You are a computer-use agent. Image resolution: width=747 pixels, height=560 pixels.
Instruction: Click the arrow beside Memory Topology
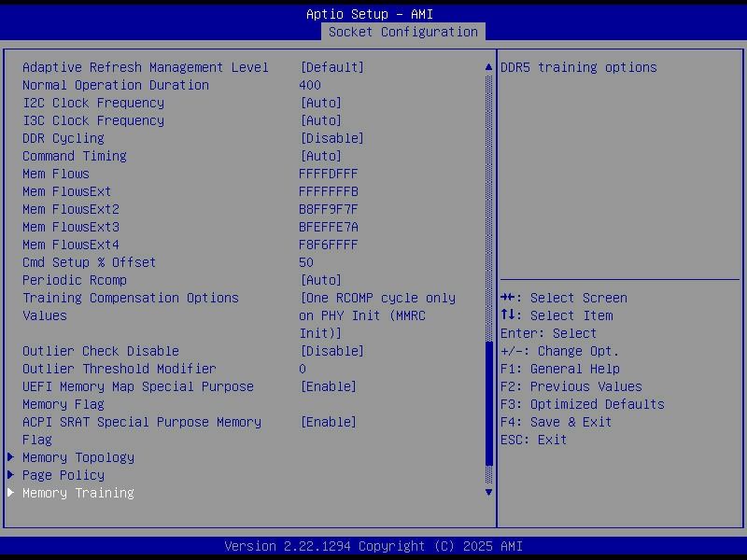(10, 457)
